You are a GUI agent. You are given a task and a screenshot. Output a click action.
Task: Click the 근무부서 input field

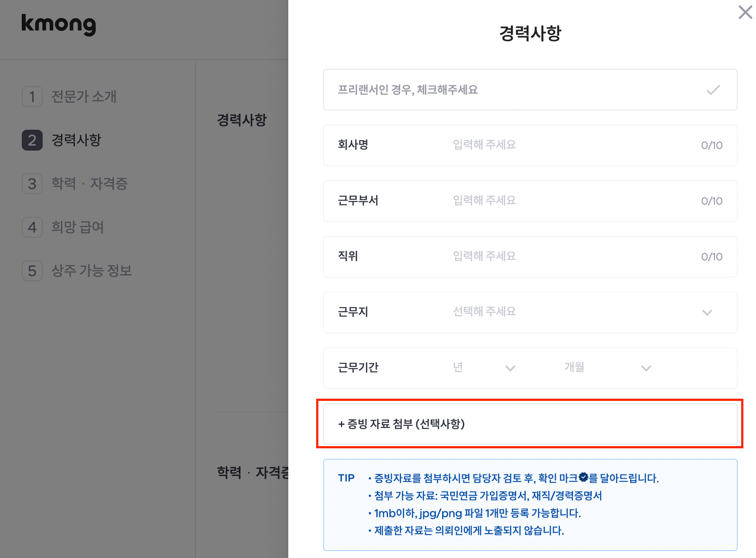coord(566,201)
